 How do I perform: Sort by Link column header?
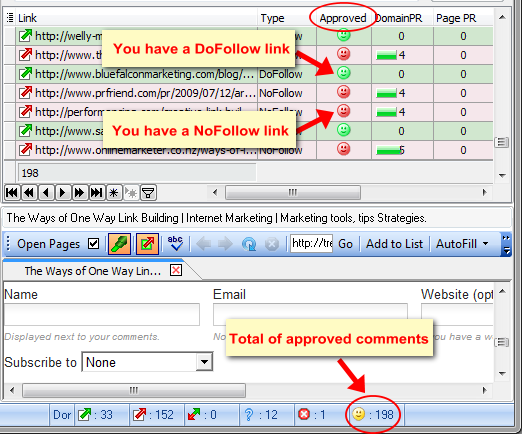137,18
